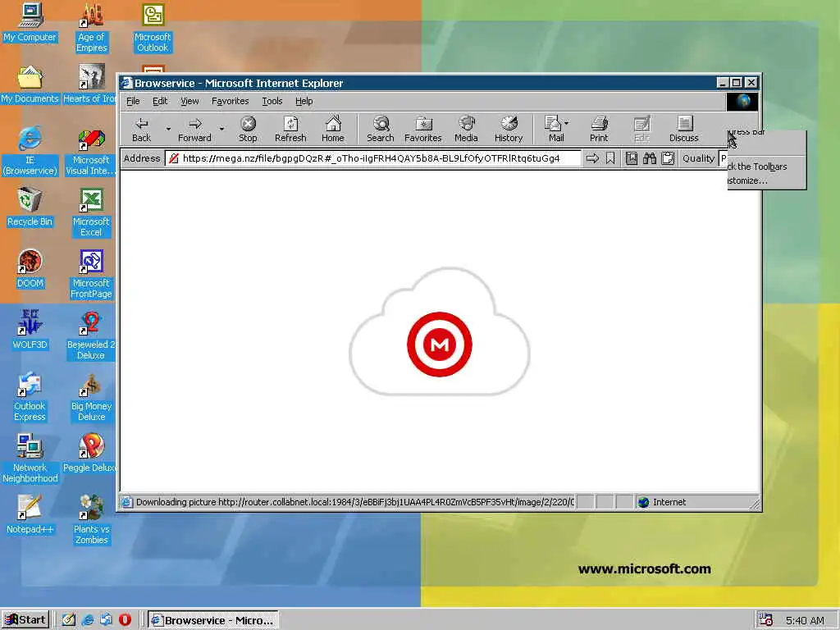Open the Media pane
Image resolution: width=840 pixels, height=630 pixels.
[466, 129]
